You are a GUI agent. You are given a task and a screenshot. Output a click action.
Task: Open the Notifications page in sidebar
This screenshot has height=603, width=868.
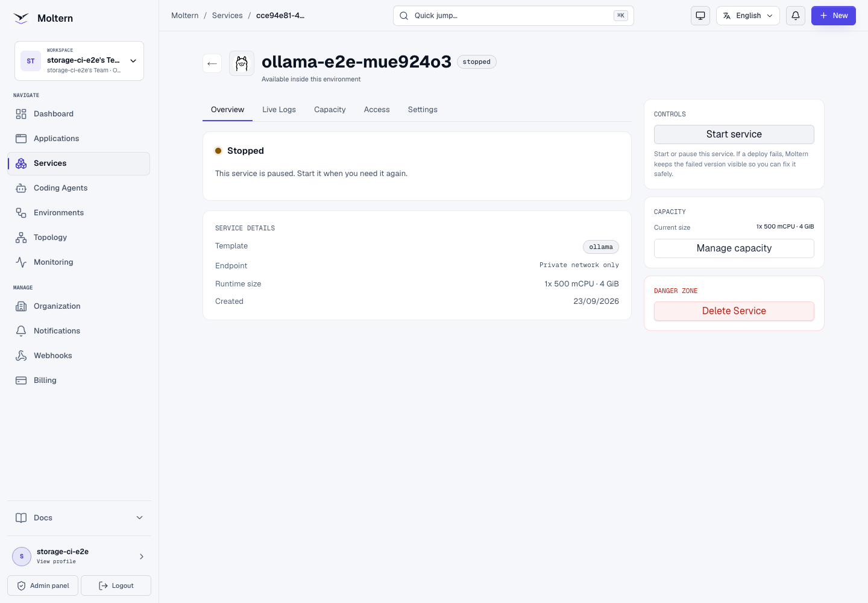click(x=79, y=331)
